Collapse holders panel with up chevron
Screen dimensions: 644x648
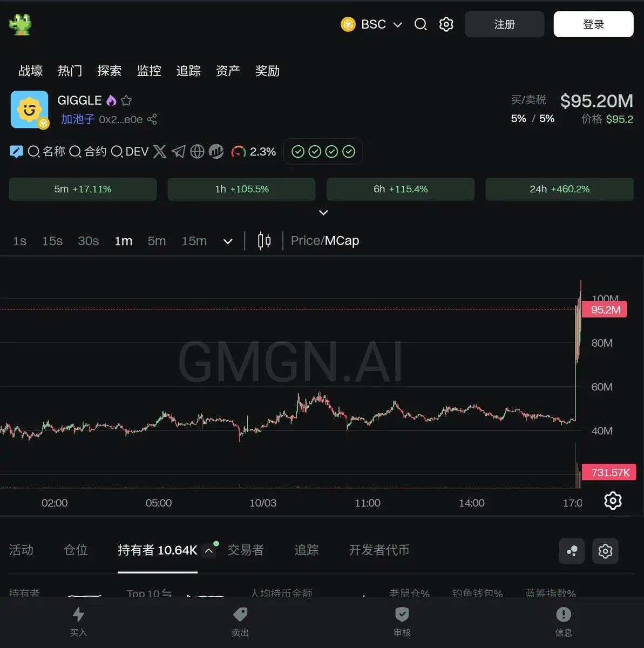coord(209,550)
